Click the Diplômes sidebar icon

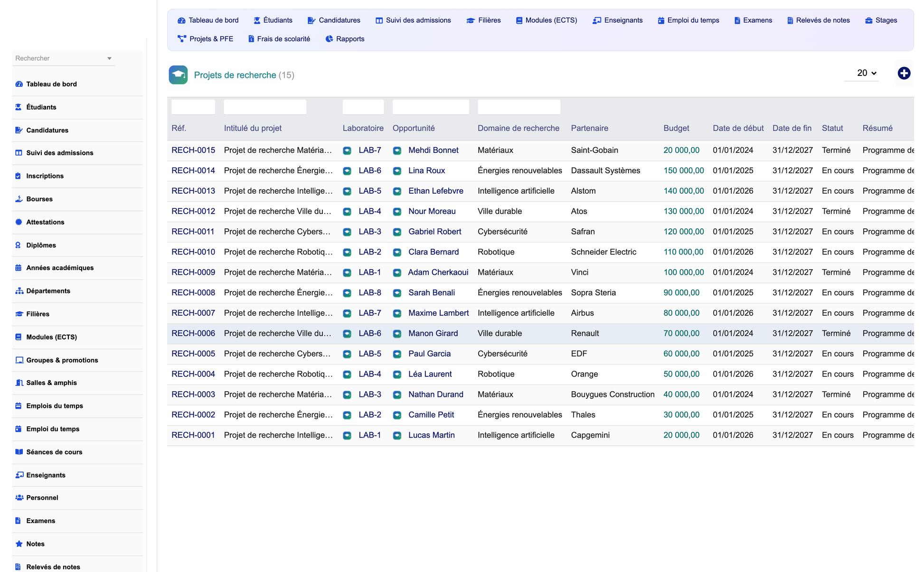(x=18, y=245)
